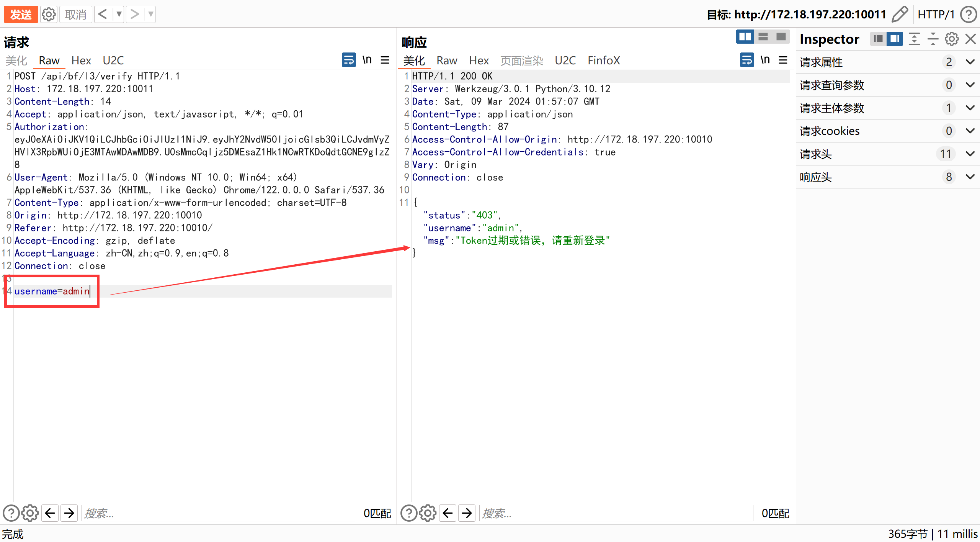
Task: Click the response panel search settings gear
Action: [x=428, y=513]
